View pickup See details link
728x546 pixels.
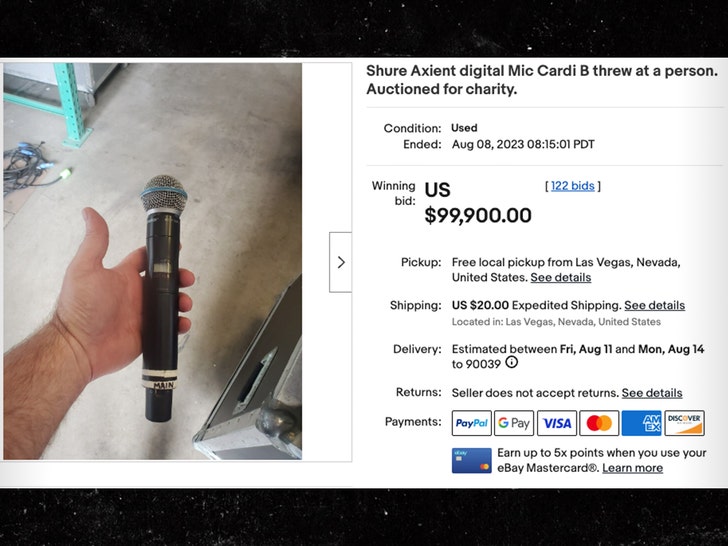pos(560,277)
